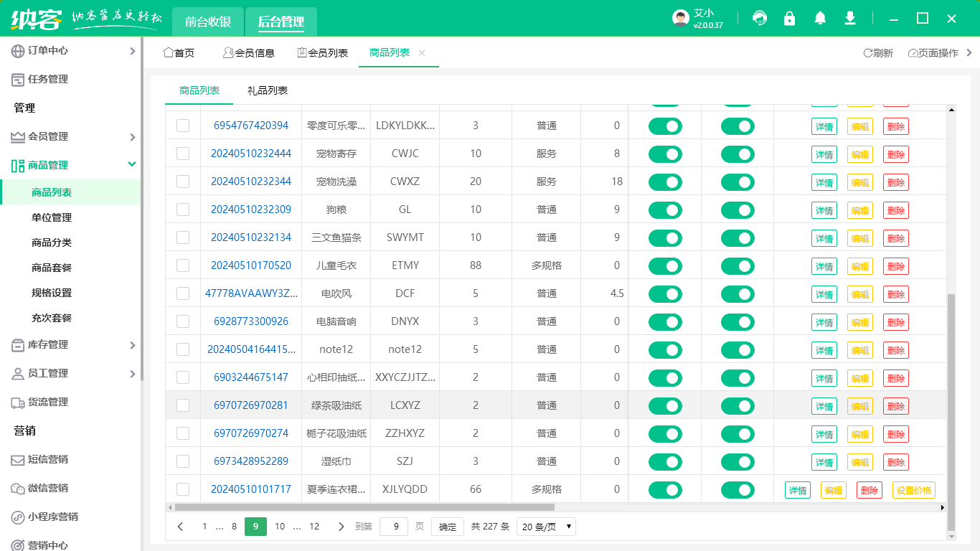Go to next page arrow
Viewport: 980px width, 551px height.
point(341,527)
